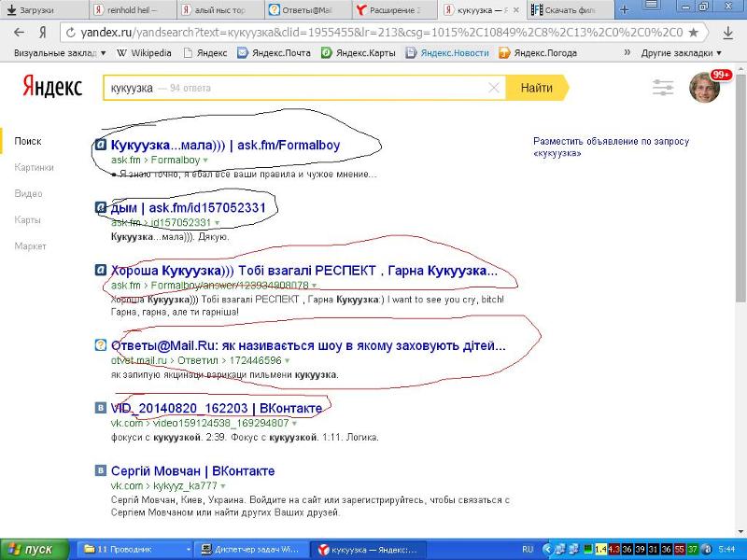Image resolution: width=747 pixels, height=560 pixels.
Task: Show more bookmarks with the double chevron
Action: 627,52
